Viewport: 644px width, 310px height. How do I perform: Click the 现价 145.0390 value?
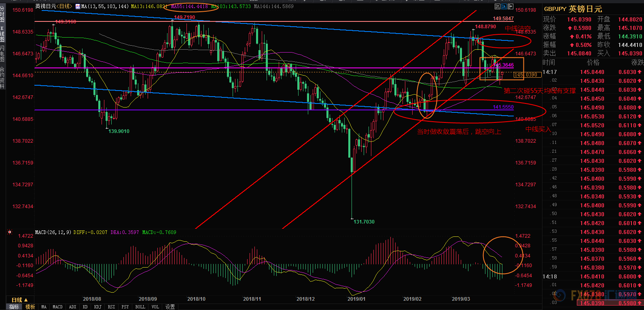click(579, 19)
